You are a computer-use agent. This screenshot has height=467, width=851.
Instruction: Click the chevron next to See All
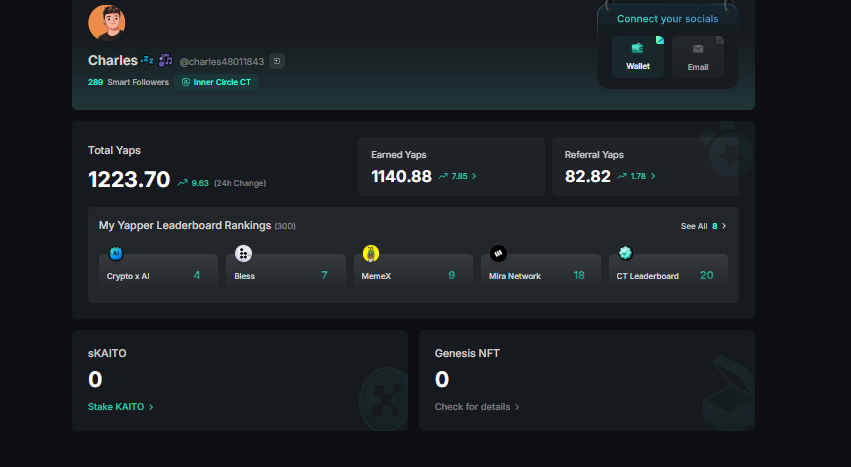coord(723,226)
